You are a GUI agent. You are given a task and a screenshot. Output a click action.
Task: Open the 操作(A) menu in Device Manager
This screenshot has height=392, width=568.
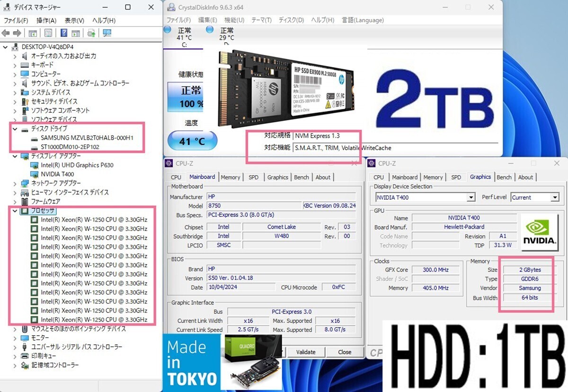tap(46, 20)
